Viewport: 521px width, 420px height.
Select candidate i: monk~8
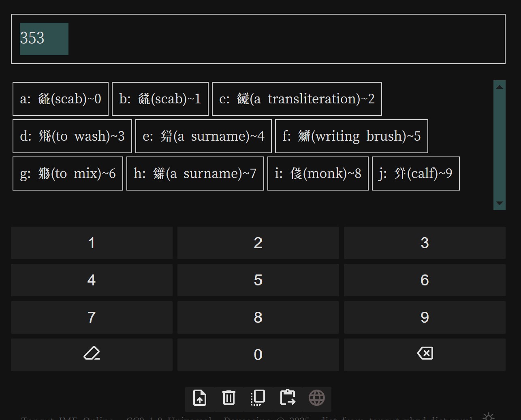[x=318, y=174]
